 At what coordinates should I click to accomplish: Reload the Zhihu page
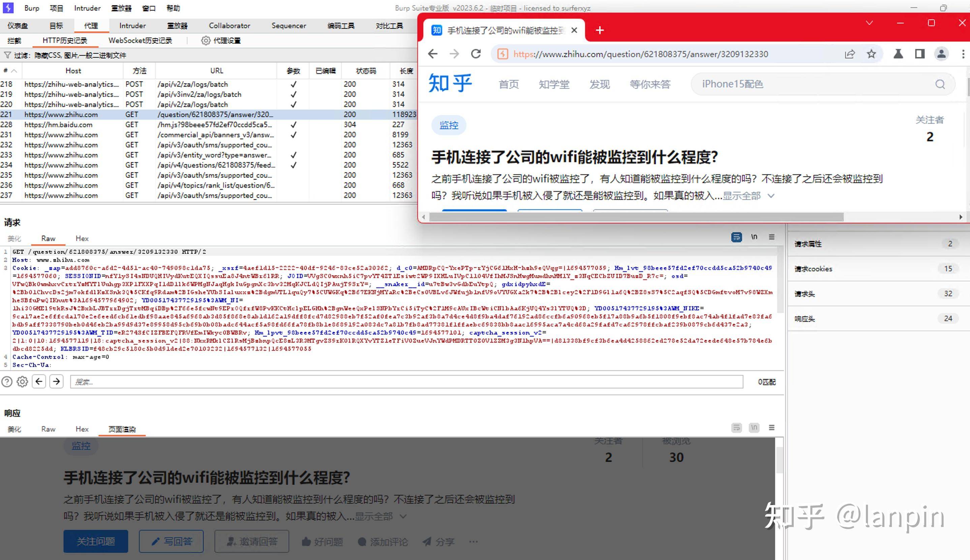[x=476, y=54]
